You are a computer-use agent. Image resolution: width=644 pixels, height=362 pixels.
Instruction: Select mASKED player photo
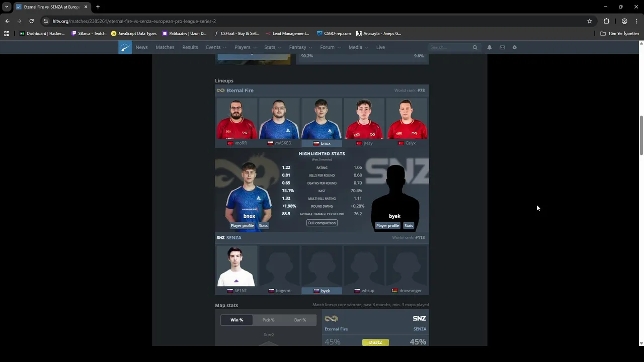click(x=279, y=119)
